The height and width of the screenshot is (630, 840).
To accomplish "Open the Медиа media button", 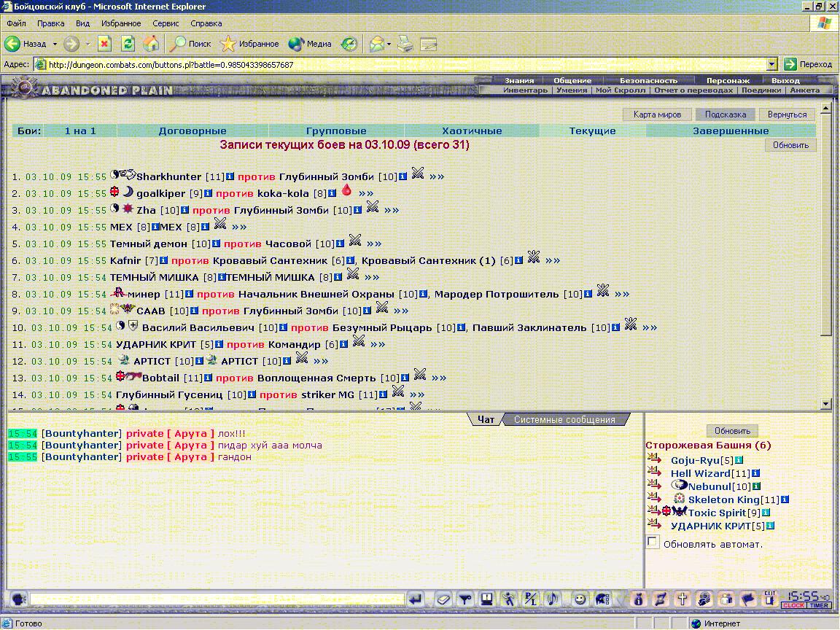I will (310, 44).
